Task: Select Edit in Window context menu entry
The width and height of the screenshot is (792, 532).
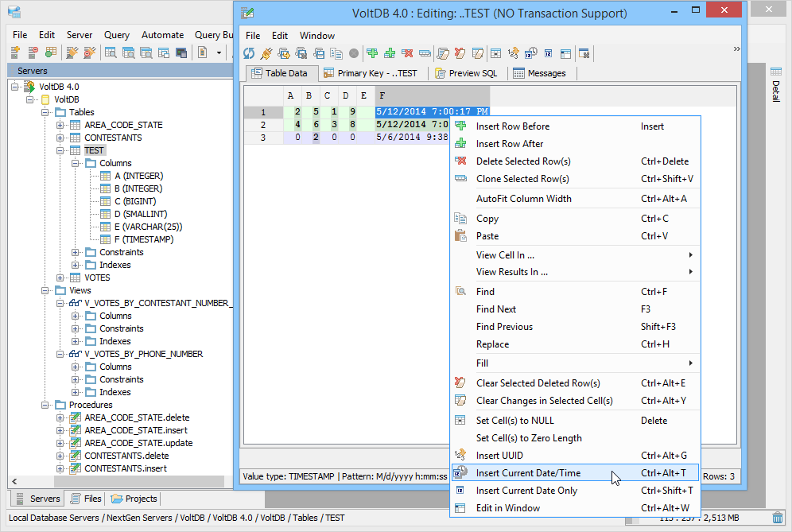Action: pos(575,508)
